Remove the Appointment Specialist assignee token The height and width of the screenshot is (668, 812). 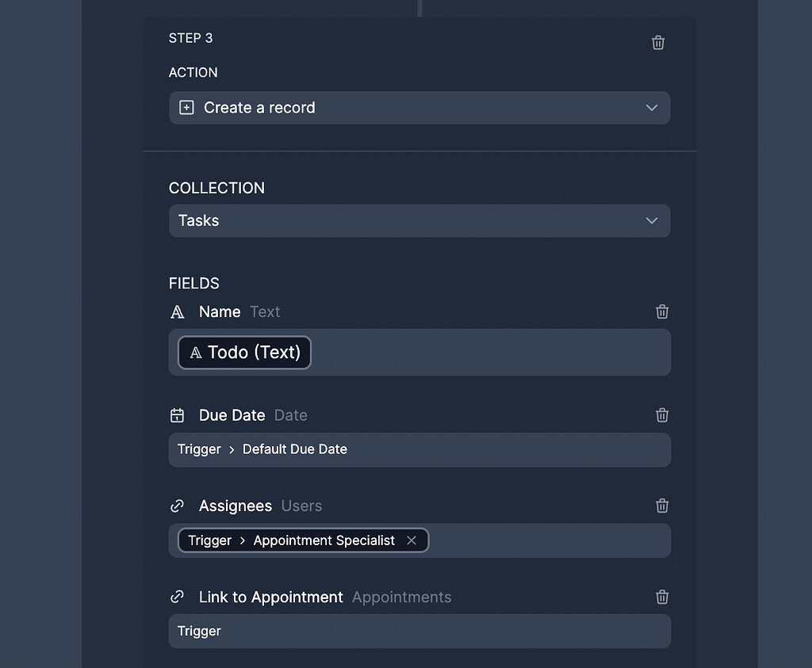pyautogui.click(x=412, y=540)
